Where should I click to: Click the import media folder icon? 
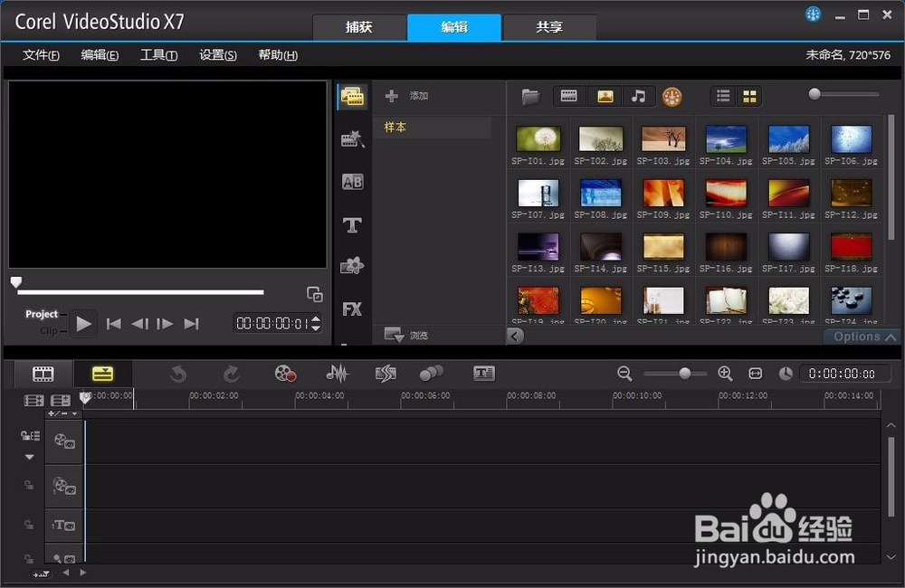coord(530,97)
